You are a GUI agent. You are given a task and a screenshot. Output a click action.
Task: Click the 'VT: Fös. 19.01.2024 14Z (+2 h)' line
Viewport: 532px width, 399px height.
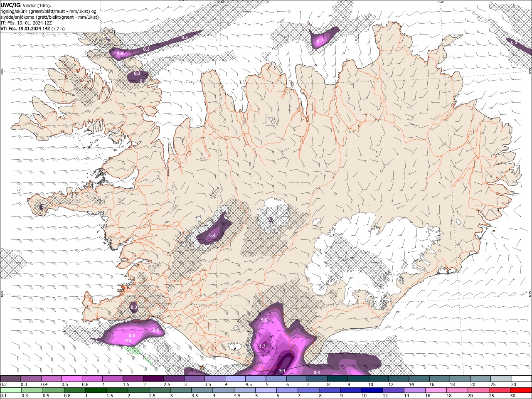click(x=33, y=29)
